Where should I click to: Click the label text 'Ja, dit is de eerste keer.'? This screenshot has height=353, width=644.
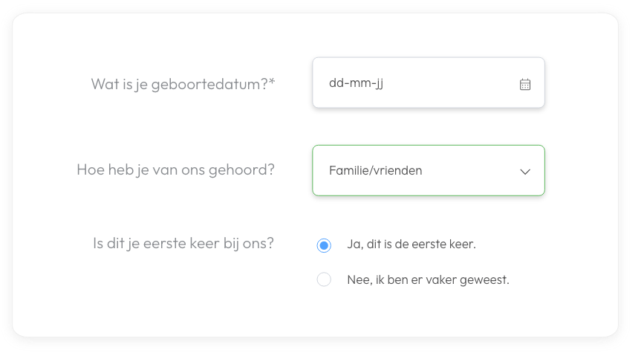[411, 244]
